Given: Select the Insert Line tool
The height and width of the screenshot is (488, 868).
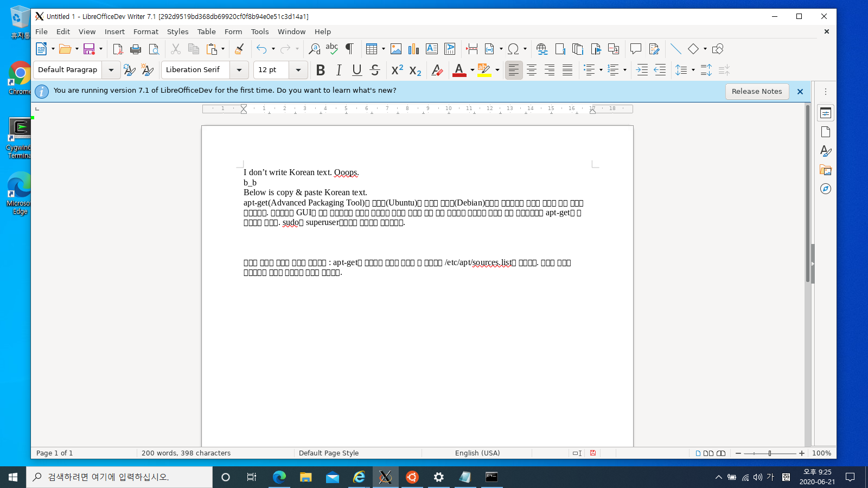Looking at the screenshot, I should pyautogui.click(x=675, y=49).
